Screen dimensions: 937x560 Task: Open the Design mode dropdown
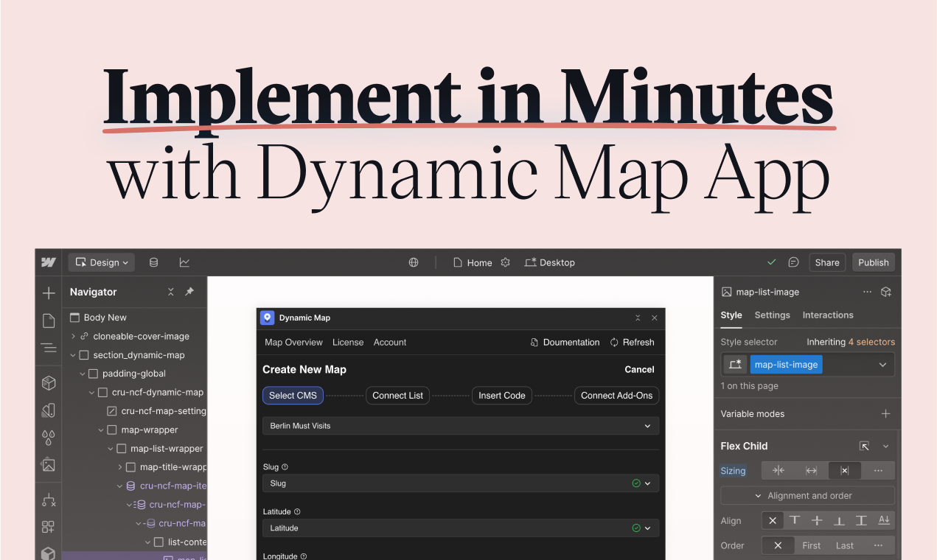[102, 262]
